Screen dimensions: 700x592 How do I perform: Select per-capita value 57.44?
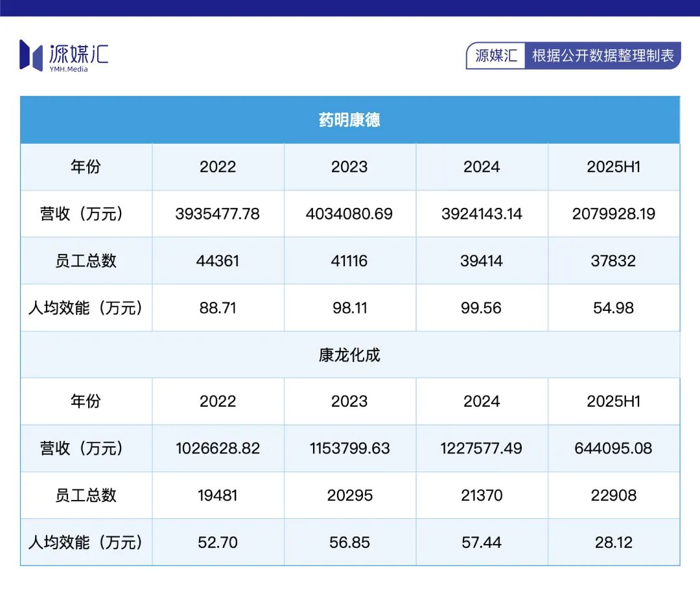481,543
